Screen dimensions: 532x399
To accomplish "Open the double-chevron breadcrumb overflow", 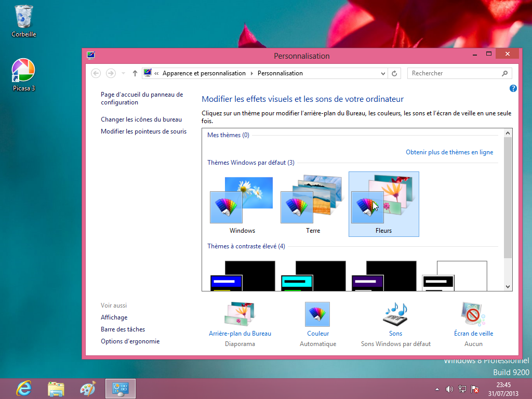I will 156,73.
